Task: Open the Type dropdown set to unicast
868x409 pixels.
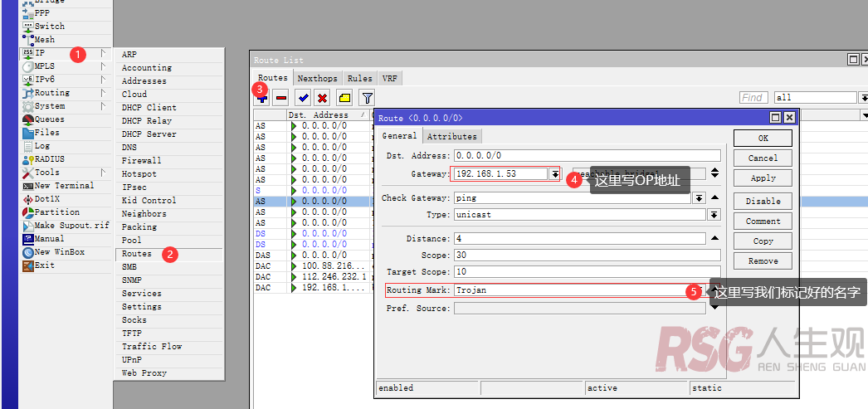Action: coord(714,214)
